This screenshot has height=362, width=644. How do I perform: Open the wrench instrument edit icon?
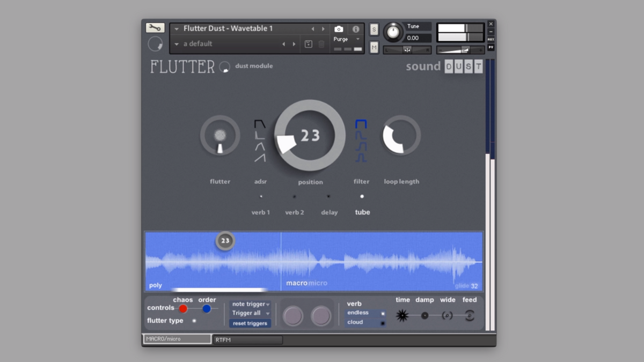pyautogui.click(x=155, y=28)
